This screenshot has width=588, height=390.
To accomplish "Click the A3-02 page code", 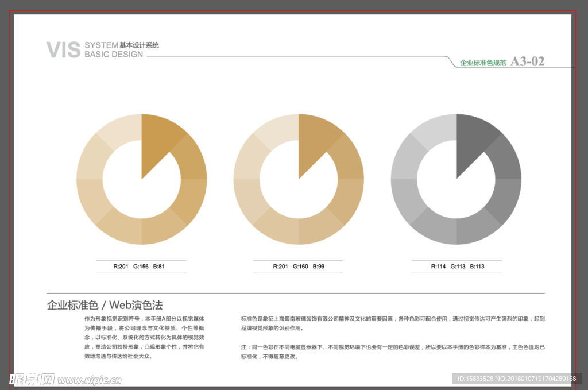I will (527, 61).
